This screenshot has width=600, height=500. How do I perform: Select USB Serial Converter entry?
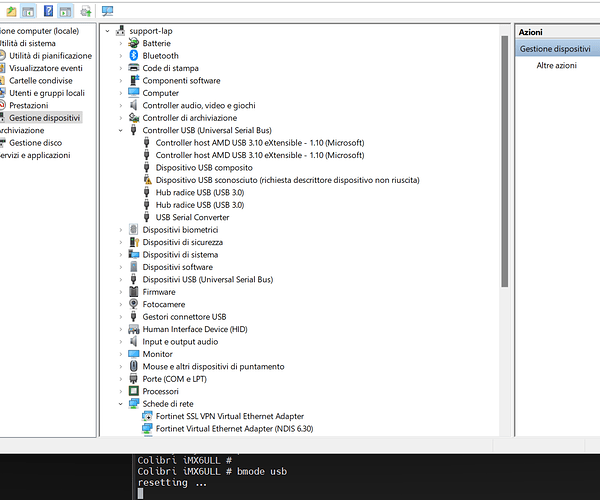pos(192,217)
